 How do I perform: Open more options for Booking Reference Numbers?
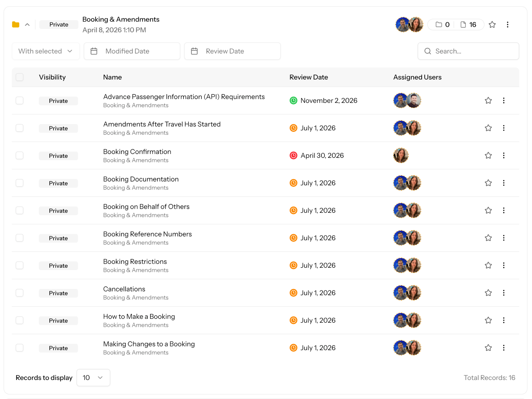(x=504, y=238)
